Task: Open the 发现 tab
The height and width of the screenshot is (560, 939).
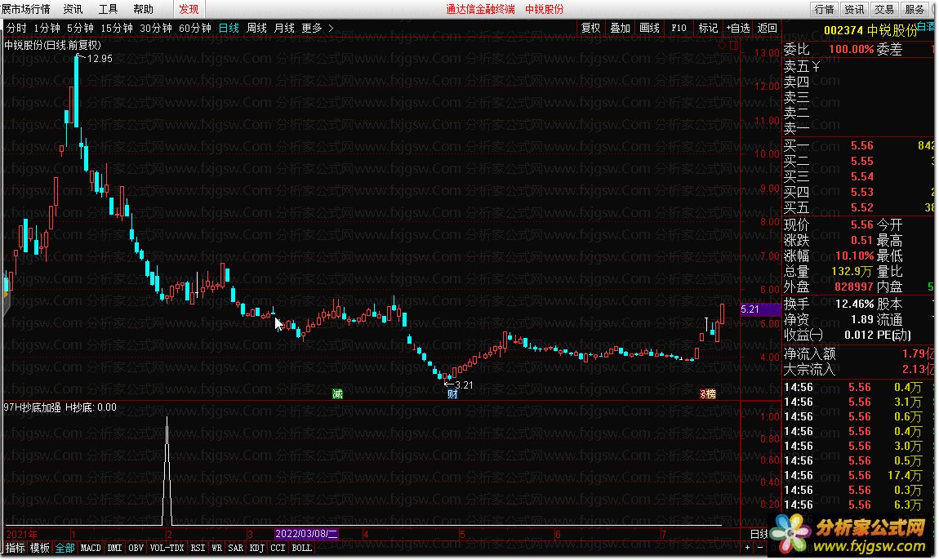Action: coord(189,9)
